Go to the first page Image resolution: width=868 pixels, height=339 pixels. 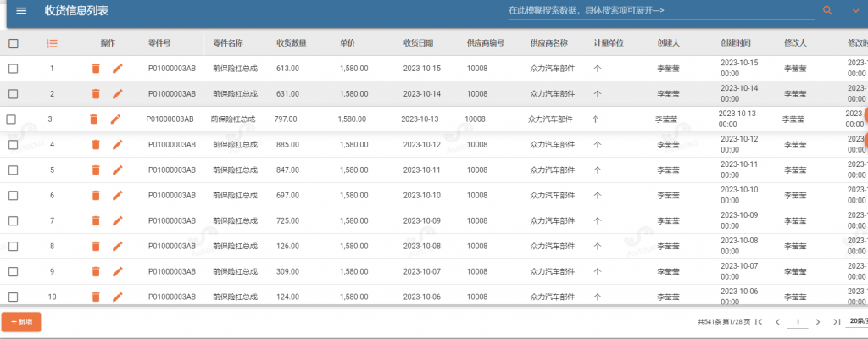(759, 322)
